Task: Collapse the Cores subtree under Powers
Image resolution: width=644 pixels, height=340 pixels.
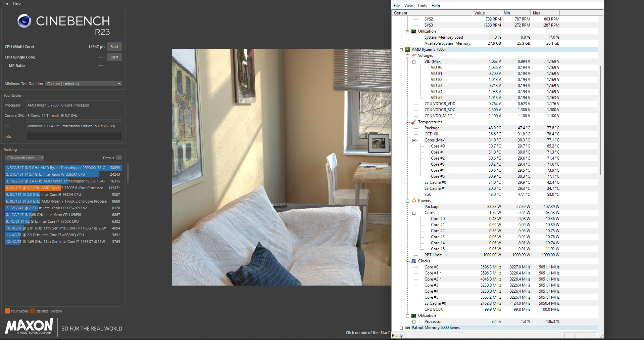Action: pyautogui.click(x=414, y=213)
